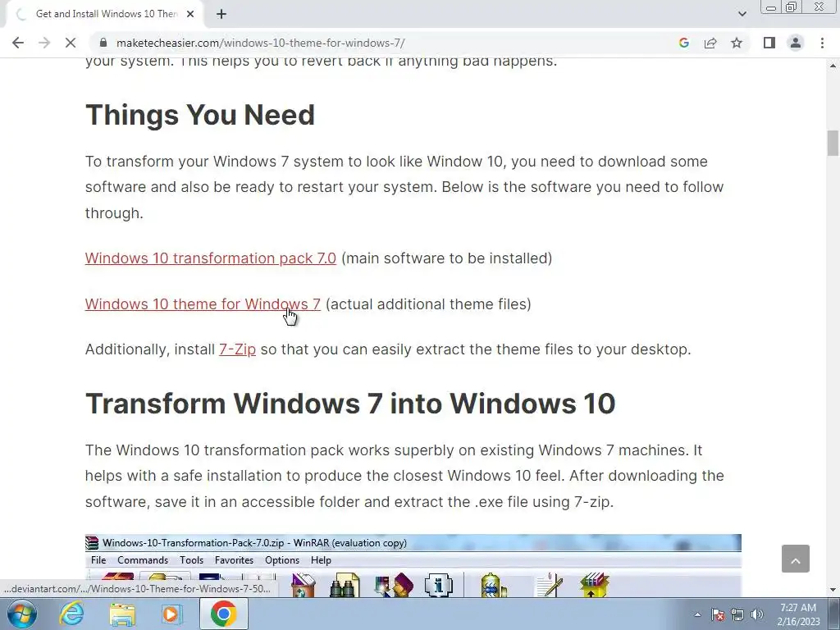Click the padlock site info icon
The height and width of the screenshot is (630, 840).
(103, 43)
